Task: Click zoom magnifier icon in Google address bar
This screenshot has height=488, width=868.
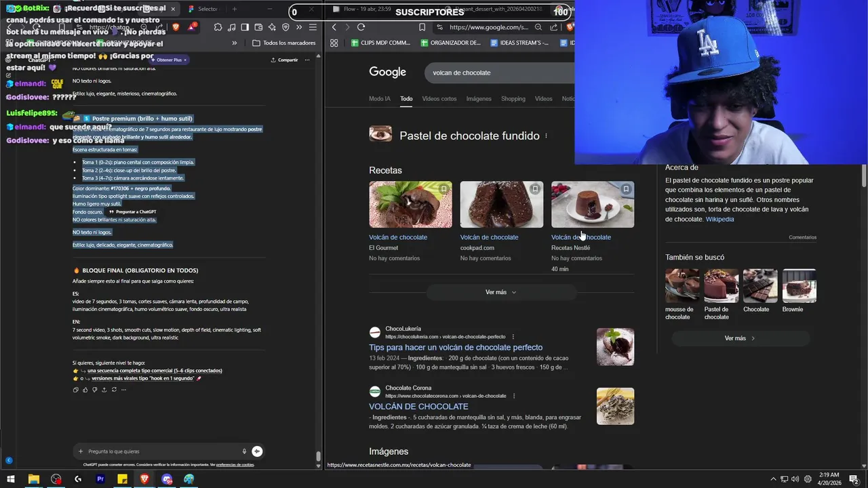Action: (538, 27)
